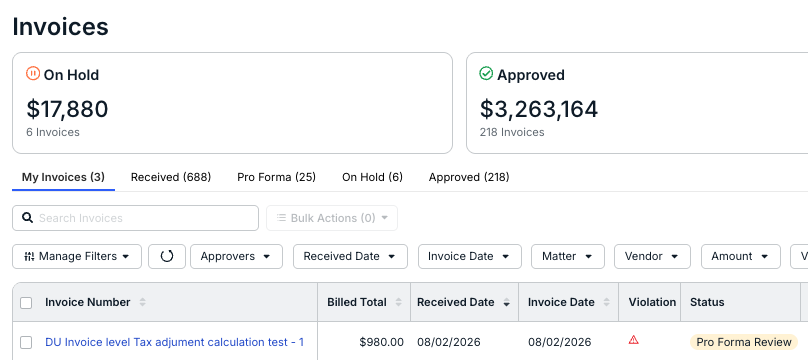Sort by Invoice Number arrows

(x=143, y=302)
